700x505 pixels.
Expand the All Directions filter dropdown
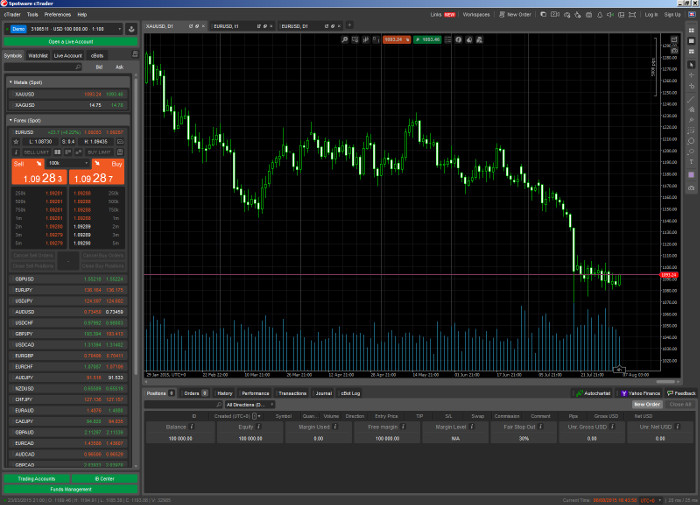(248, 405)
